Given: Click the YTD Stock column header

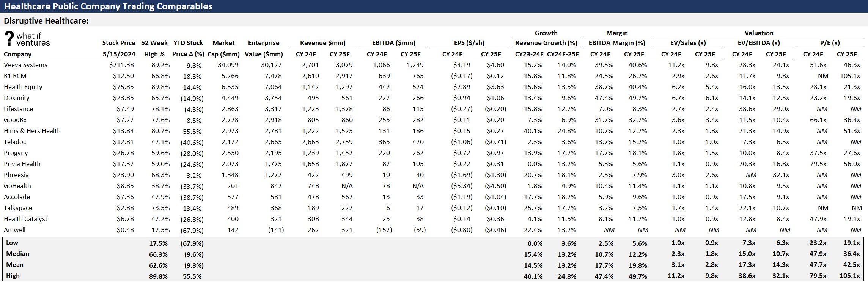Looking at the screenshot, I should [188, 43].
